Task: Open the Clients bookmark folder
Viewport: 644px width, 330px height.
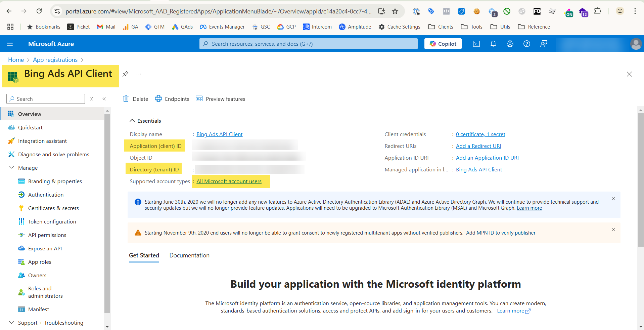Action: coord(441,27)
